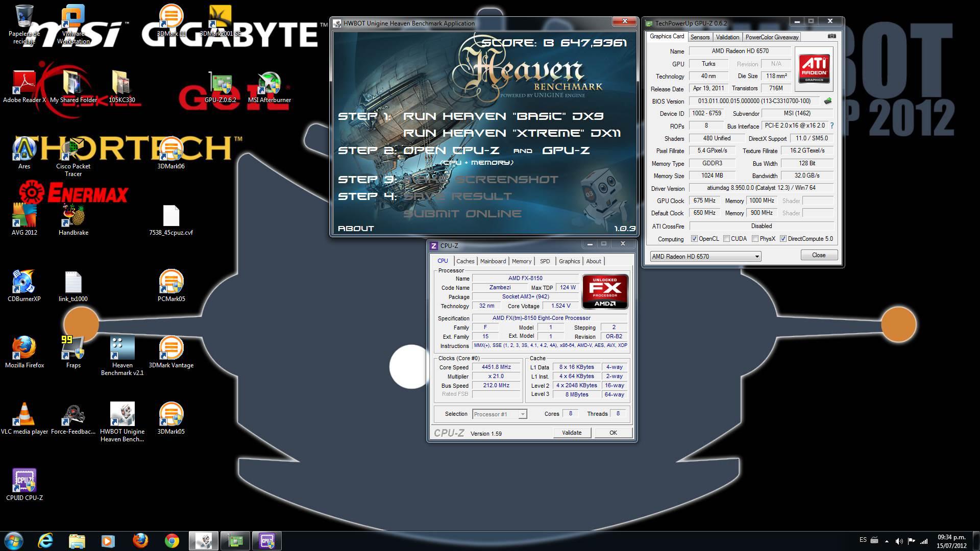Click Submit Online in Heaven benchmark
980x551 pixels.
(462, 214)
